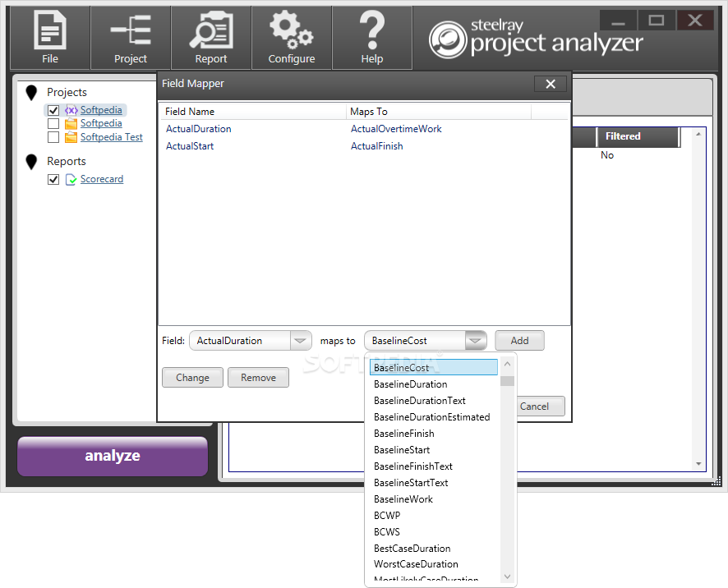Open the Softpedia Test project link
Image resolution: width=728 pixels, height=588 pixels.
(x=112, y=137)
